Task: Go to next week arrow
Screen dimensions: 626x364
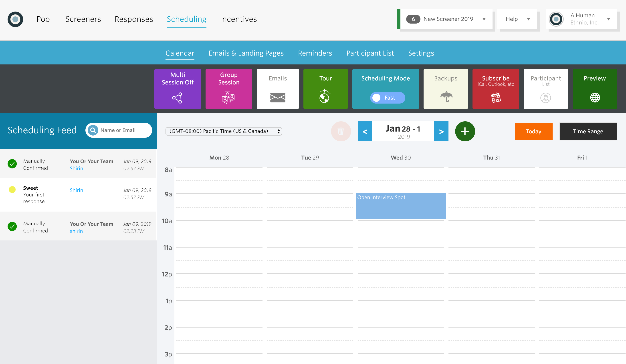Action: (441, 131)
